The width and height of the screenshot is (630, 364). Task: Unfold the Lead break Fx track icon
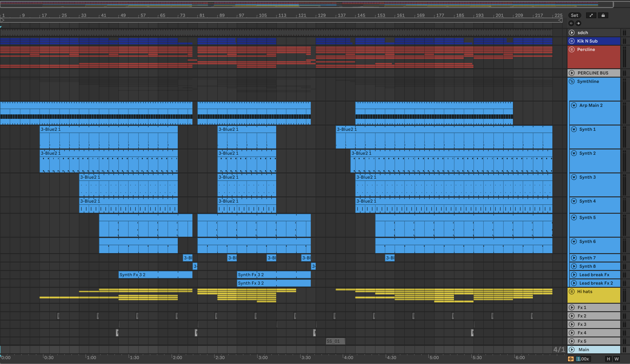574,275
